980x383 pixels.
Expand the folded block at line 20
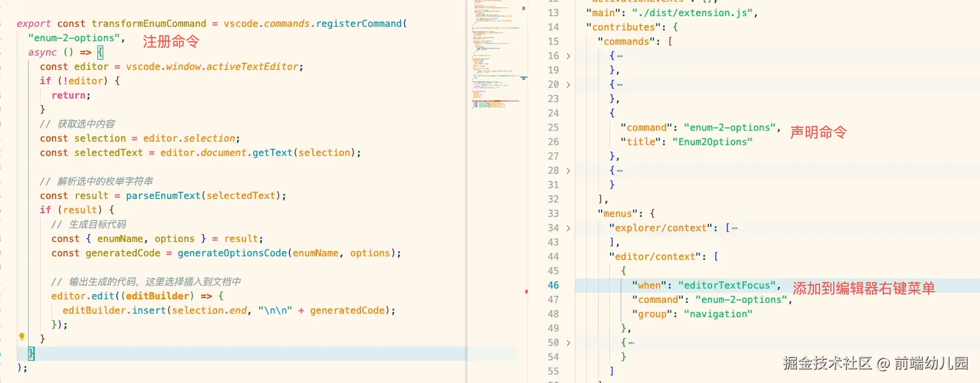568,85
